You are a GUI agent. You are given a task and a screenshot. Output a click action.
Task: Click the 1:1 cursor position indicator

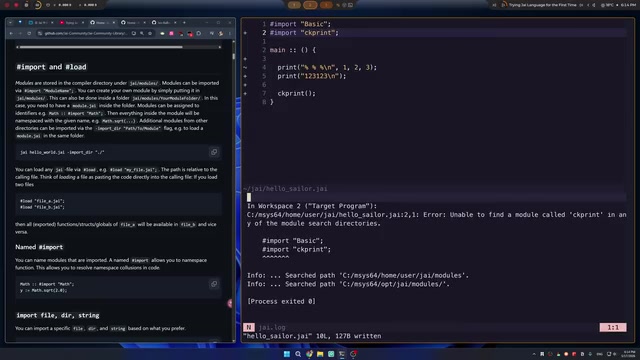click(613, 327)
